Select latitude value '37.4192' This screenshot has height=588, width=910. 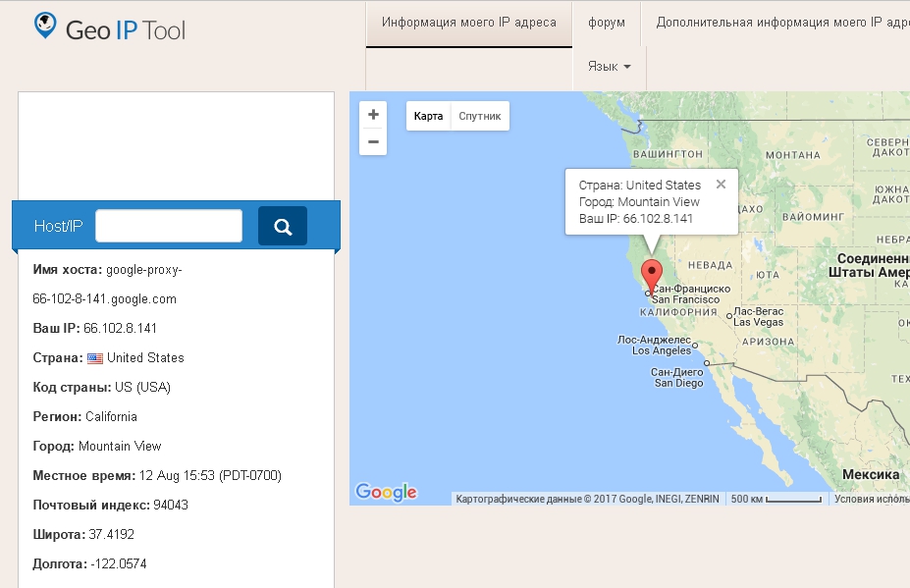pyautogui.click(x=112, y=535)
